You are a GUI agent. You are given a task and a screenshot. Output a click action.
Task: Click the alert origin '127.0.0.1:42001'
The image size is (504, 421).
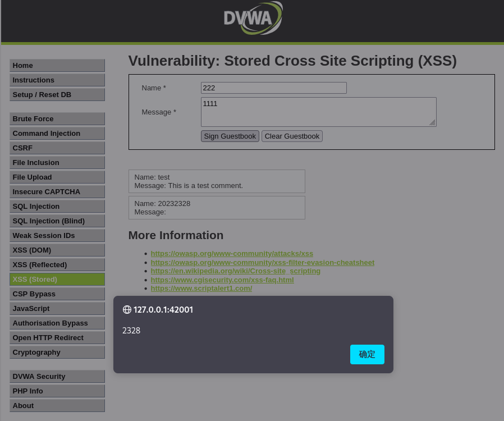click(x=163, y=309)
